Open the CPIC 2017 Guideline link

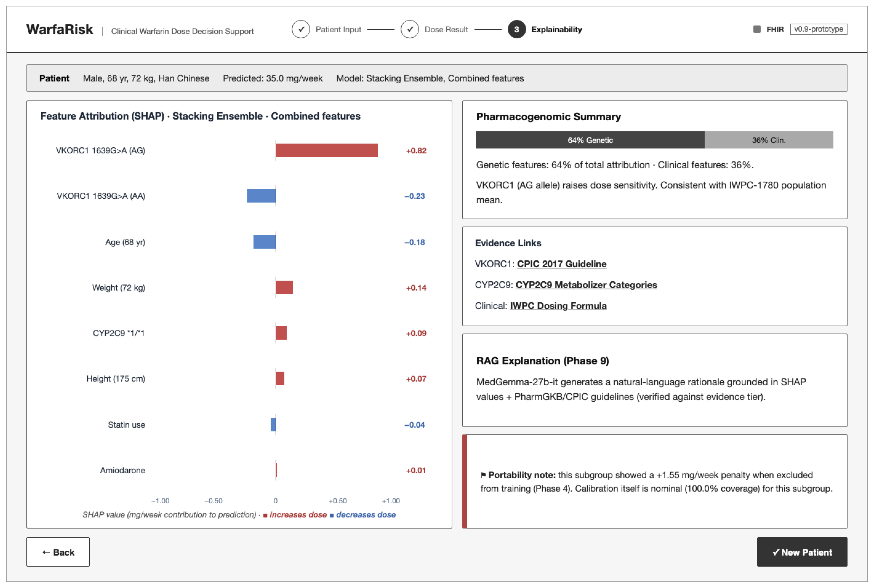coord(561,264)
